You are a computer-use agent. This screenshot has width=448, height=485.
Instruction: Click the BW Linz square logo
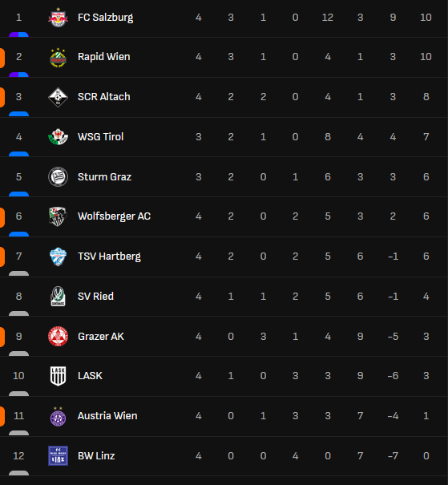click(x=59, y=455)
